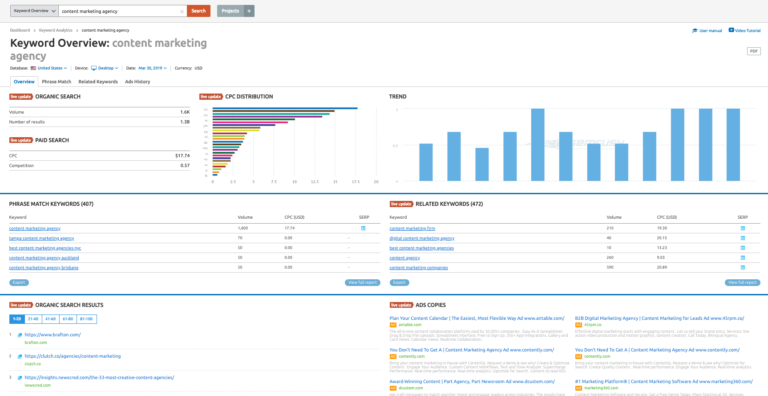Click the plus icon next to Projects
This screenshot has height=396, width=768.
[x=249, y=11]
